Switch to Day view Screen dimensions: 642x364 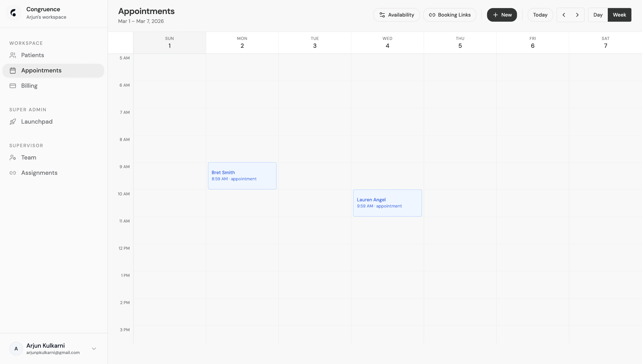pos(598,15)
